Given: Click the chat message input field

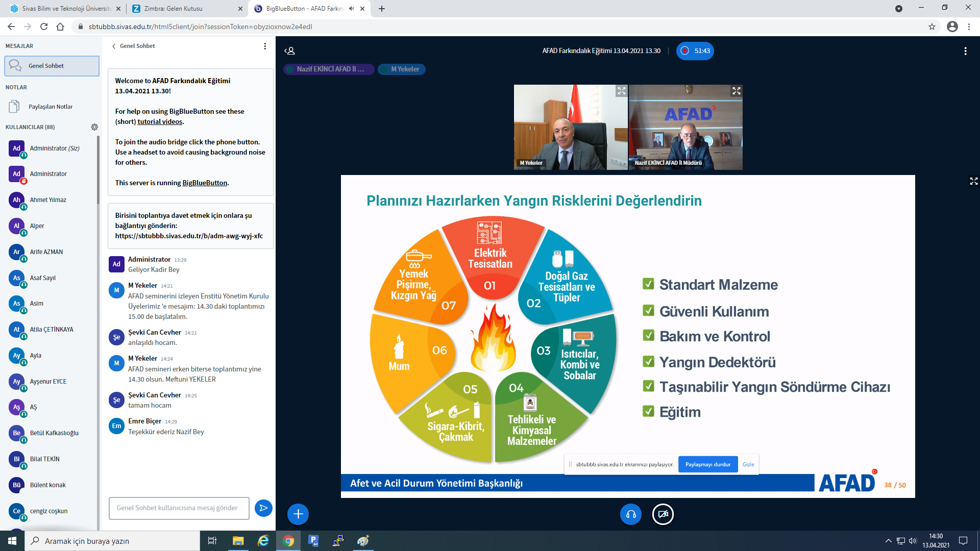Looking at the screenshot, I should pos(179,508).
